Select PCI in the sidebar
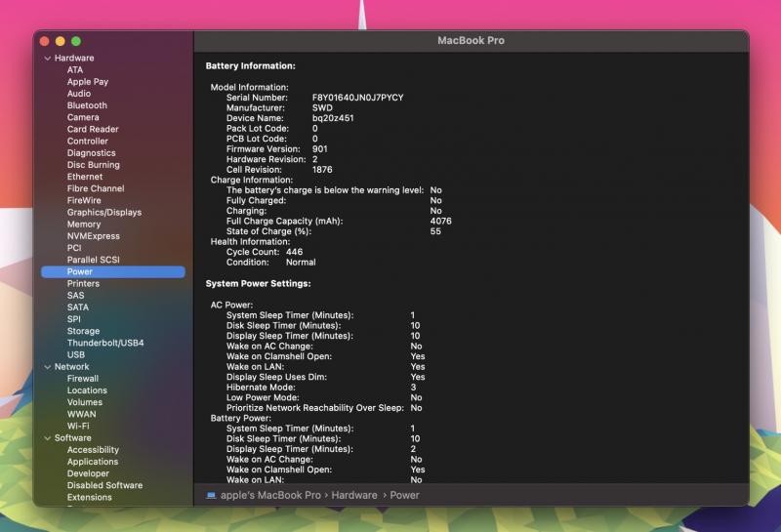781x532 pixels. [x=74, y=248]
